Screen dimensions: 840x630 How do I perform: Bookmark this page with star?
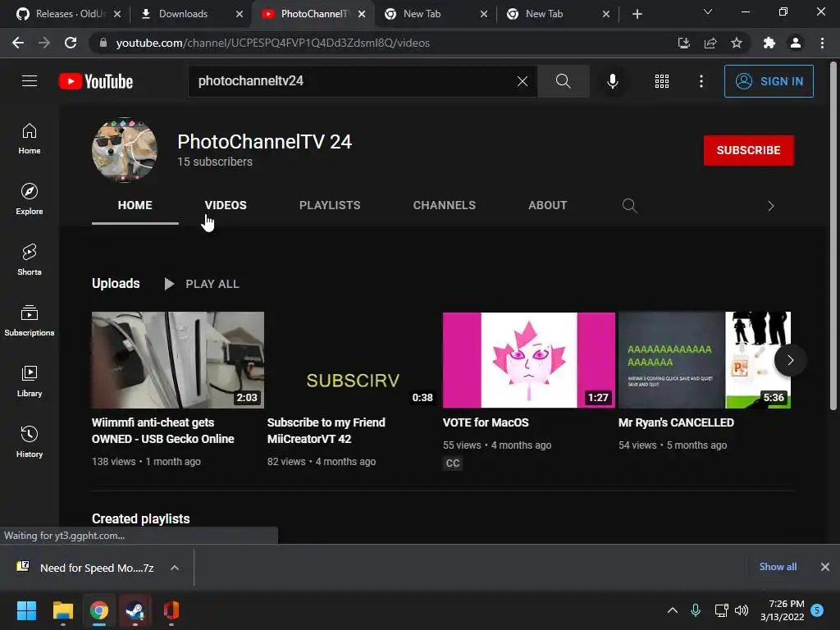737,43
